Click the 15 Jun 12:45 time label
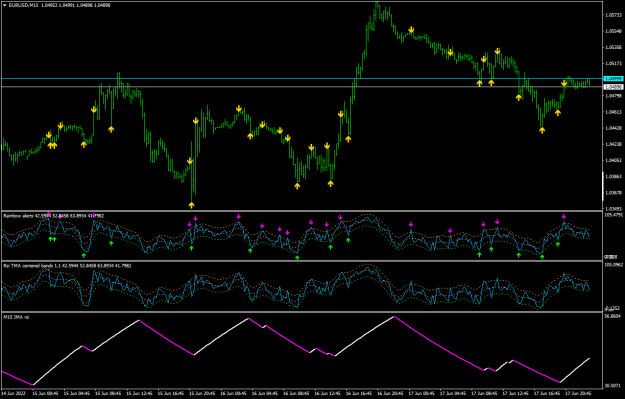 click(x=140, y=393)
